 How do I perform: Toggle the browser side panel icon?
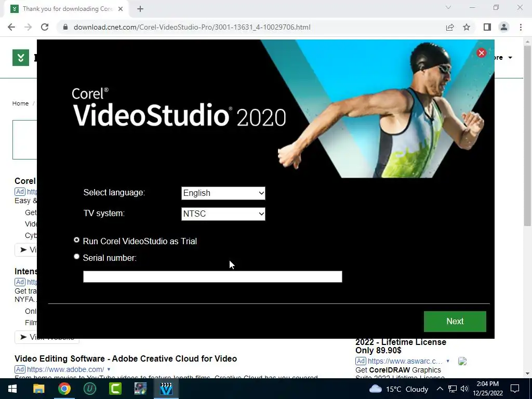487,27
